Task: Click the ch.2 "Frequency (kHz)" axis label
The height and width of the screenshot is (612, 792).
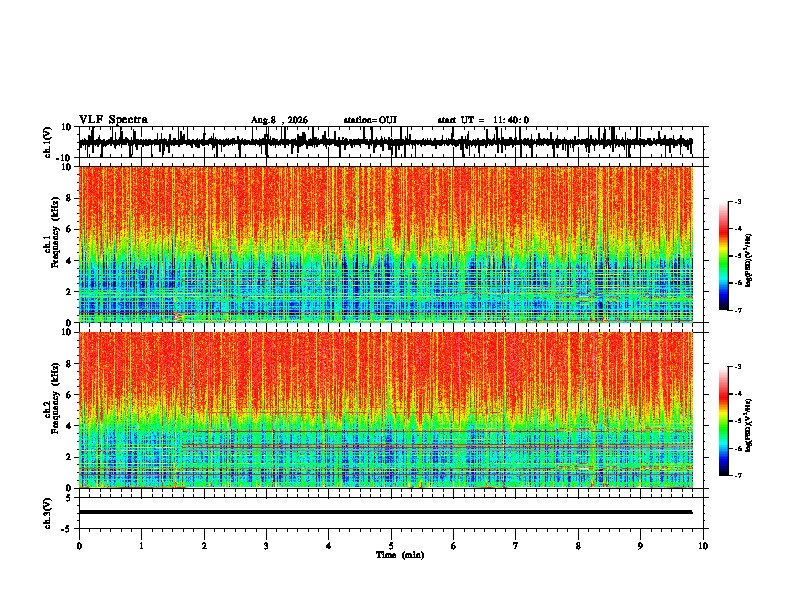Action: tap(55, 398)
